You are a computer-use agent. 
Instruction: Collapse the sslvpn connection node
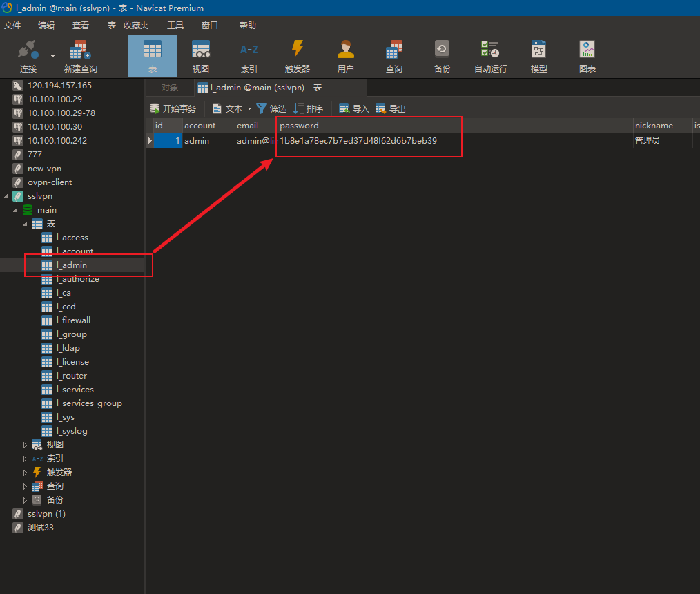[7, 196]
